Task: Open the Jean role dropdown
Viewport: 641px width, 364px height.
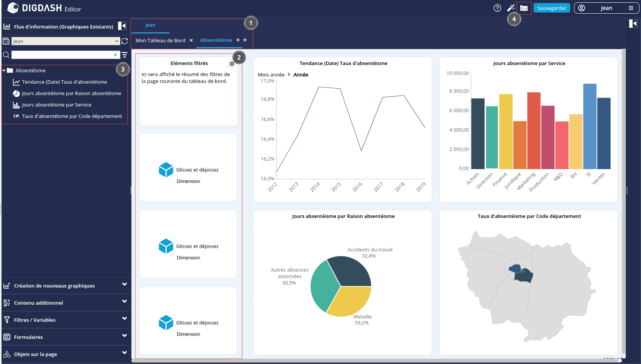Action: (66, 41)
